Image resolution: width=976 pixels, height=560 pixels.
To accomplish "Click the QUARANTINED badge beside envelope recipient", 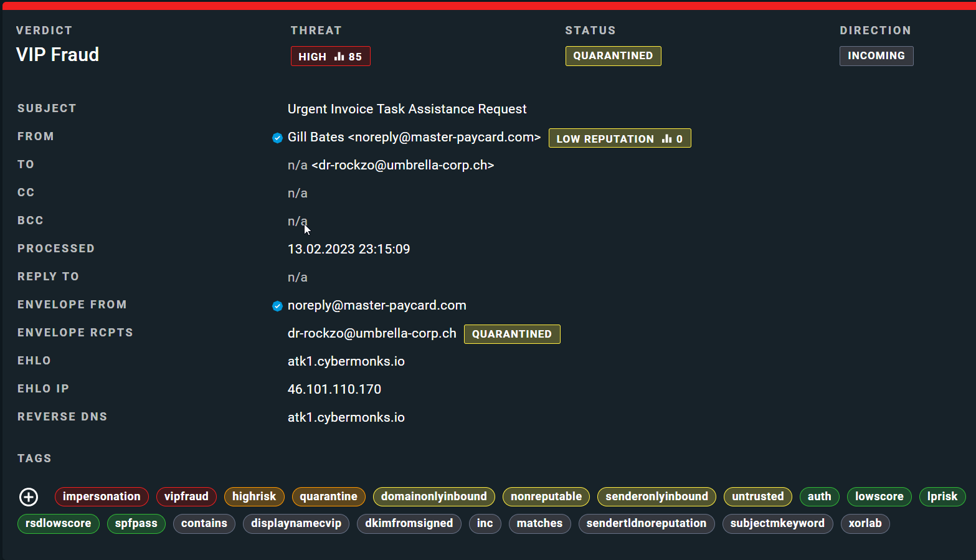I will [x=512, y=334].
